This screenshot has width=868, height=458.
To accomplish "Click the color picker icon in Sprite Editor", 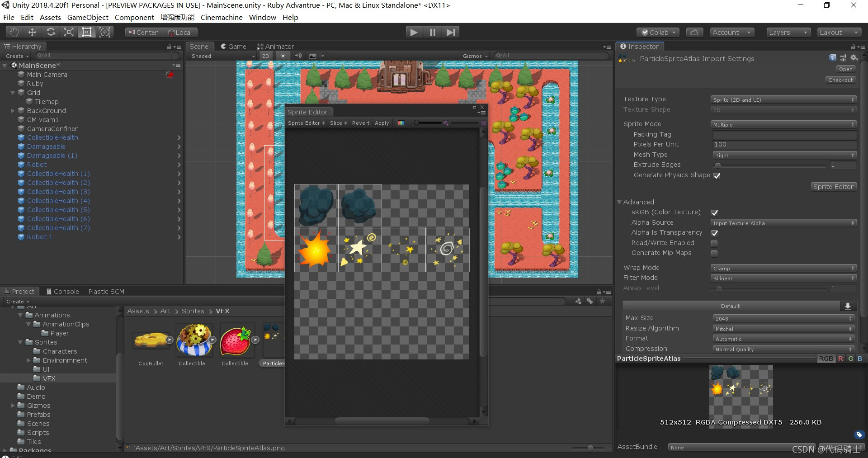I will (x=401, y=123).
